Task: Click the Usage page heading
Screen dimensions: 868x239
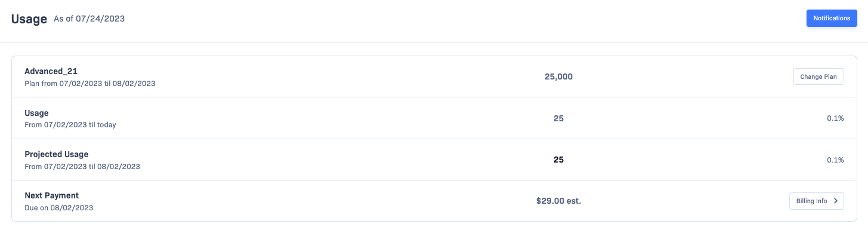Action: tap(29, 19)
